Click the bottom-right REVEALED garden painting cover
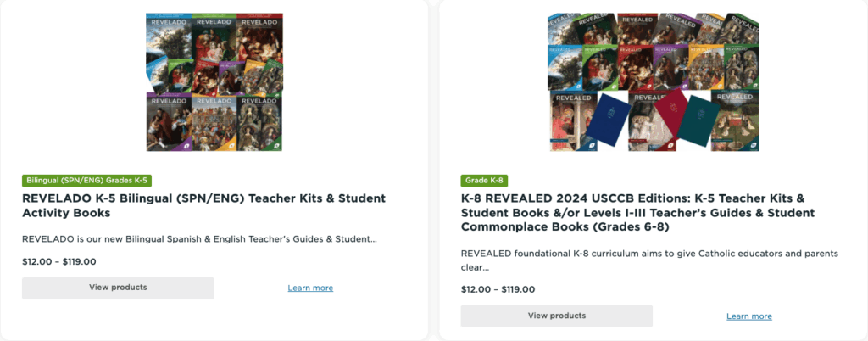Viewport: 868px width, 341px height. point(734,121)
